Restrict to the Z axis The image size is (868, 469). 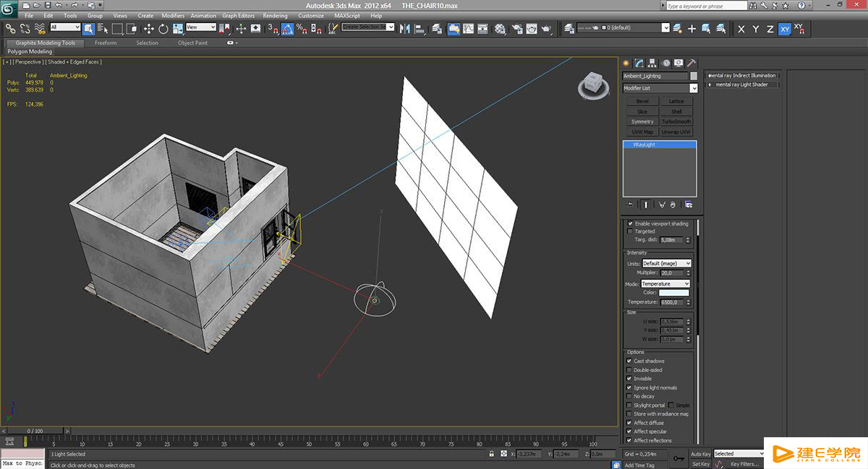pyautogui.click(x=770, y=29)
